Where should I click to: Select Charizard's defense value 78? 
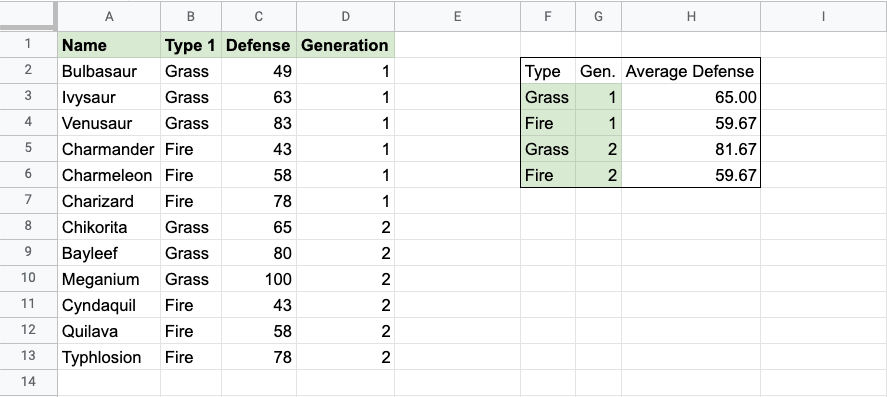[x=259, y=201]
